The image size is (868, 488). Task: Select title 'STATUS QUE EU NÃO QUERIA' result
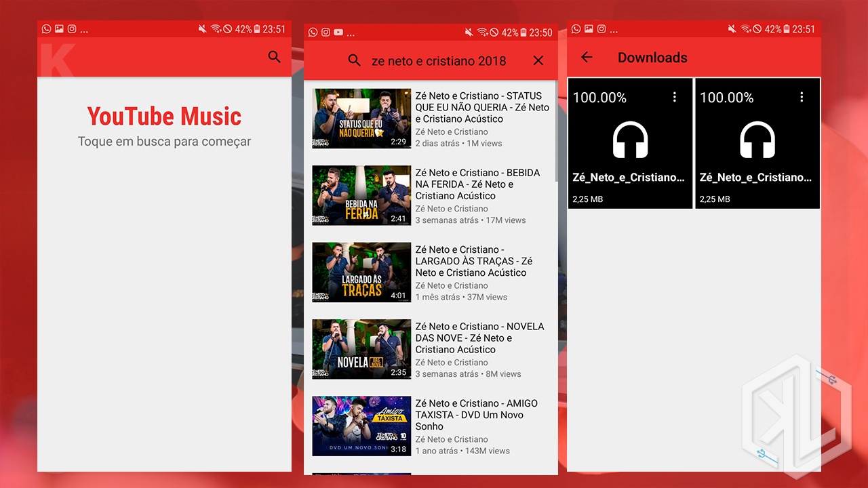coord(482,107)
